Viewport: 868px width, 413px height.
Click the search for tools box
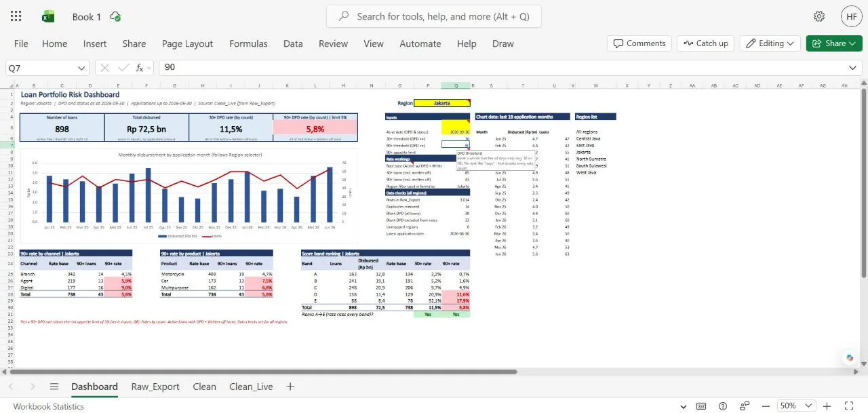point(434,16)
